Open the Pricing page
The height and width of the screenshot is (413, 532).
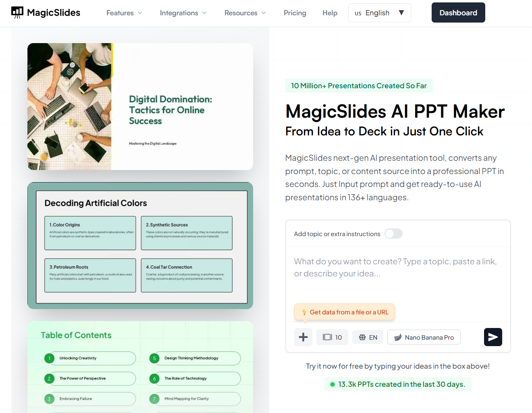(295, 13)
